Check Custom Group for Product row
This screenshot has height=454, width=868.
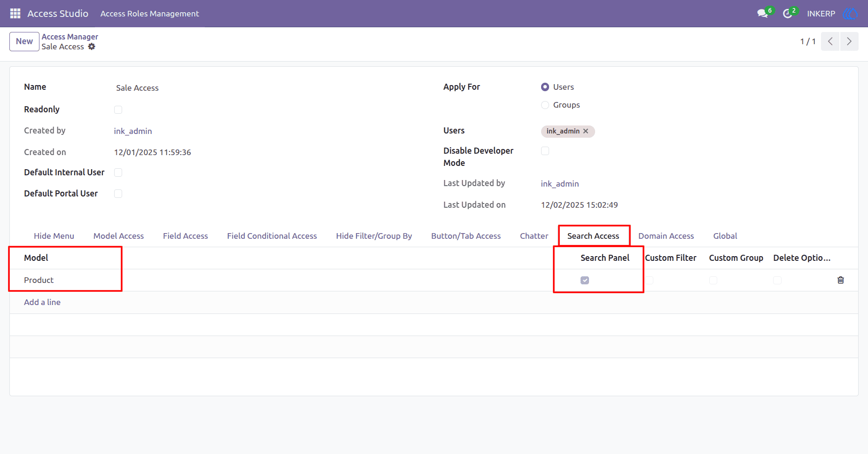[x=713, y=280]
